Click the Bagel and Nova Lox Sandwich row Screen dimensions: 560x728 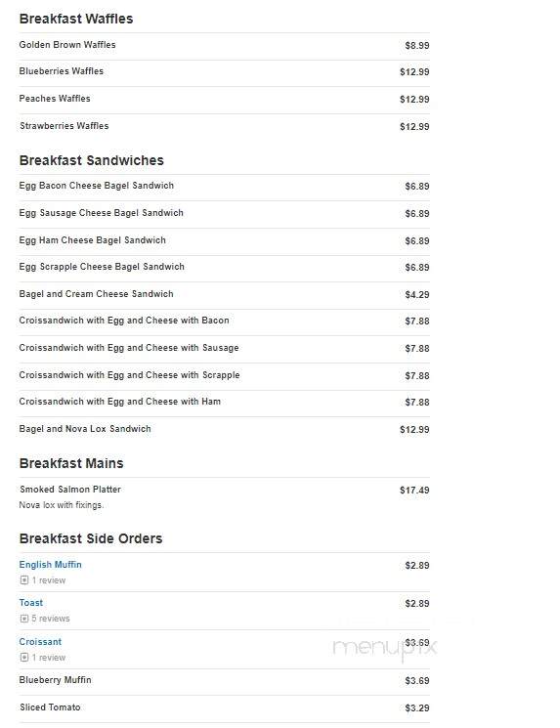point(224,429)
